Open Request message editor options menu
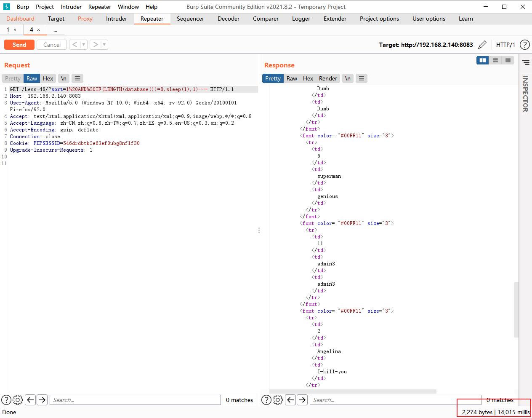This screenshot has height=418, width=532. (x=77, y=78)
